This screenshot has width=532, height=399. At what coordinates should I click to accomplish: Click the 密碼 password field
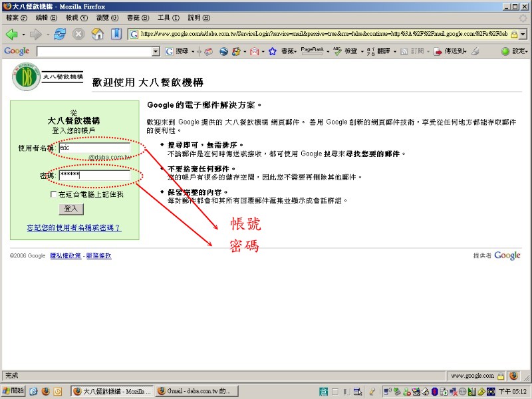pos(94,176)
